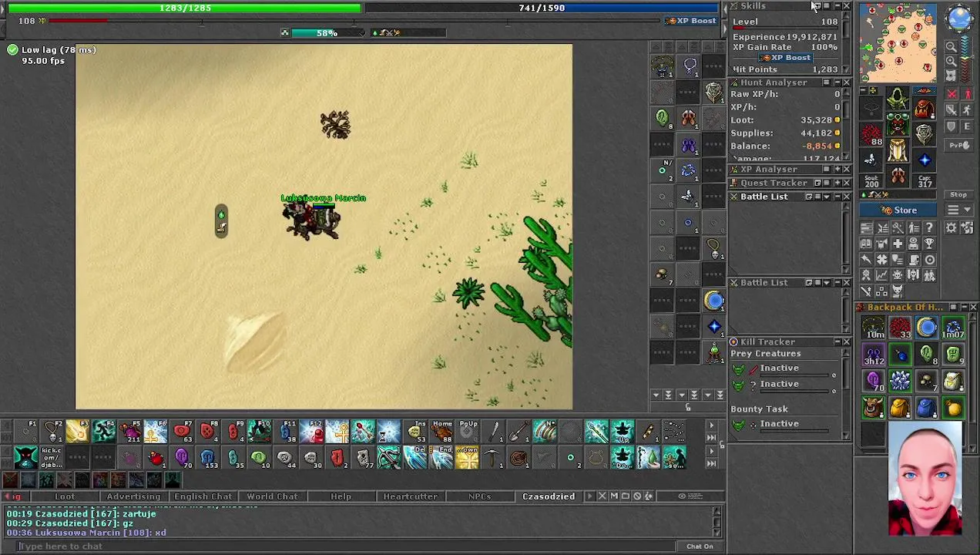This screenshot has width=980, height=555.
Task: Click the minimap compass globe
Action: [959, 18]
